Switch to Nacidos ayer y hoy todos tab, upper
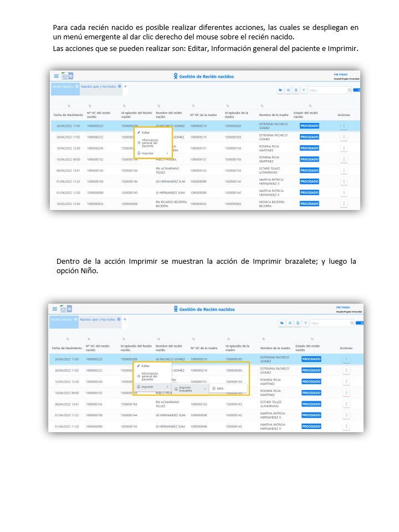 click(98, 86)
